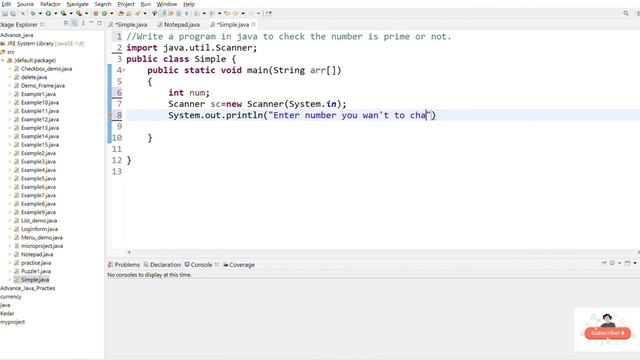Click the New Java Package icon

[96, 13]
